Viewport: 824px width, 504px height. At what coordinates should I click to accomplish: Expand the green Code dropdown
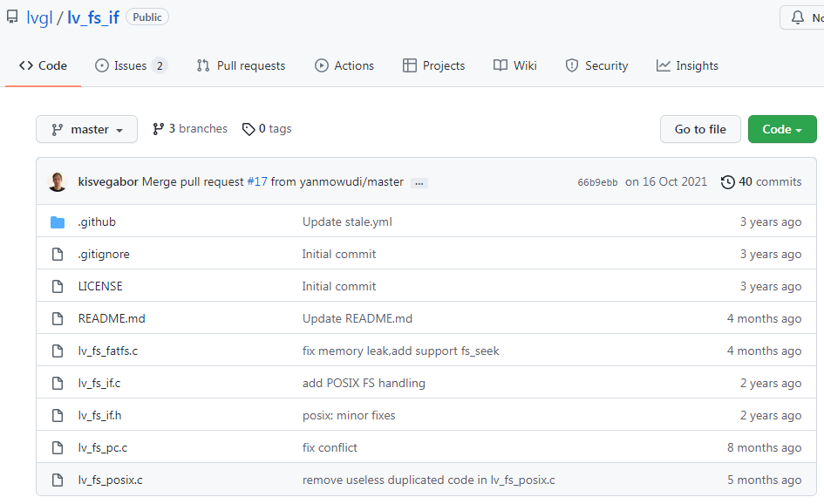coord(781,130)
